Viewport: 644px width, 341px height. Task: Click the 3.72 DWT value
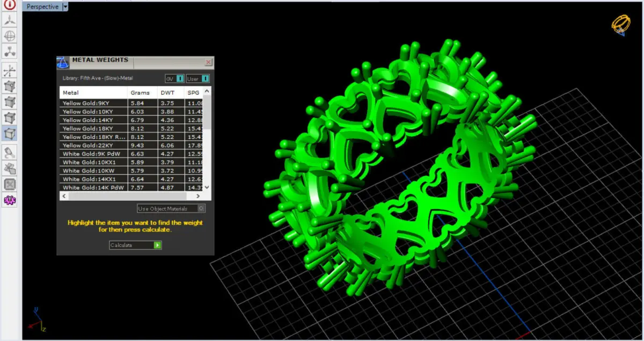tap(167, 171)
